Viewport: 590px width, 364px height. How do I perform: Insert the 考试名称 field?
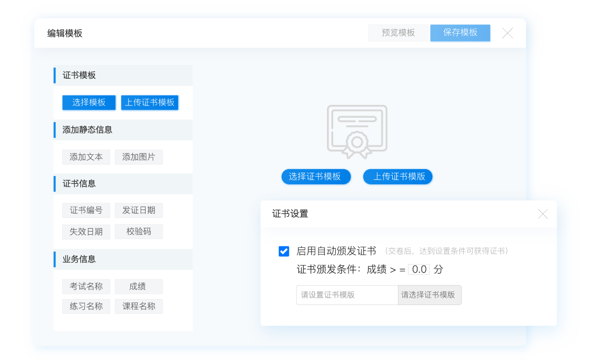86,287
